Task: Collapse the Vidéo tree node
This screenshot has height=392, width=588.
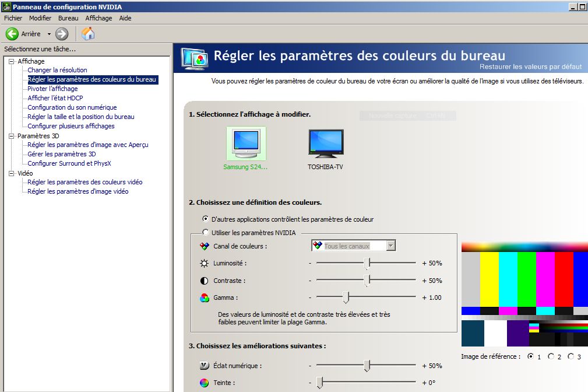Action: click(11, 173)
